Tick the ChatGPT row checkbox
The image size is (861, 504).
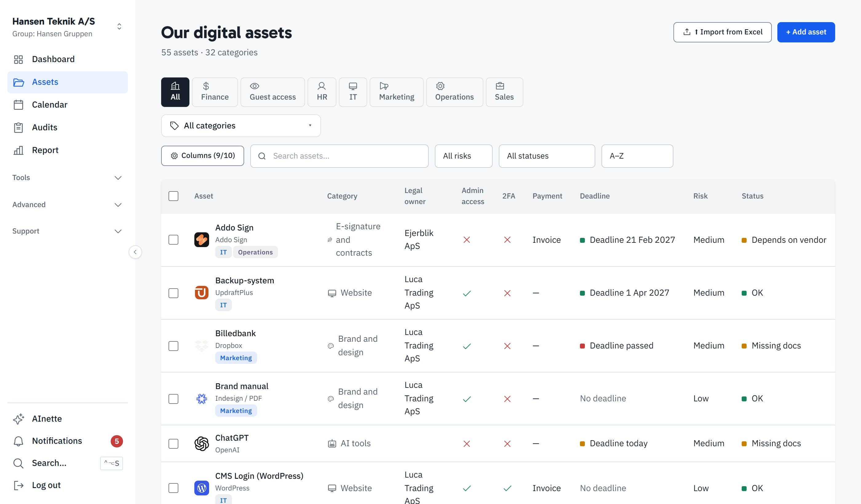[x=173, y=443]
